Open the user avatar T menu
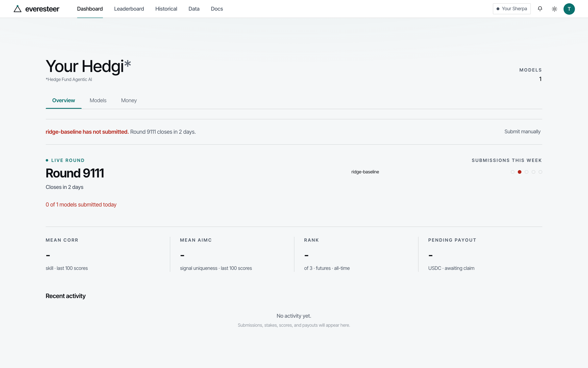Image resolution: width=588 pixels, height=368 pixels. (x=569, y=9)
